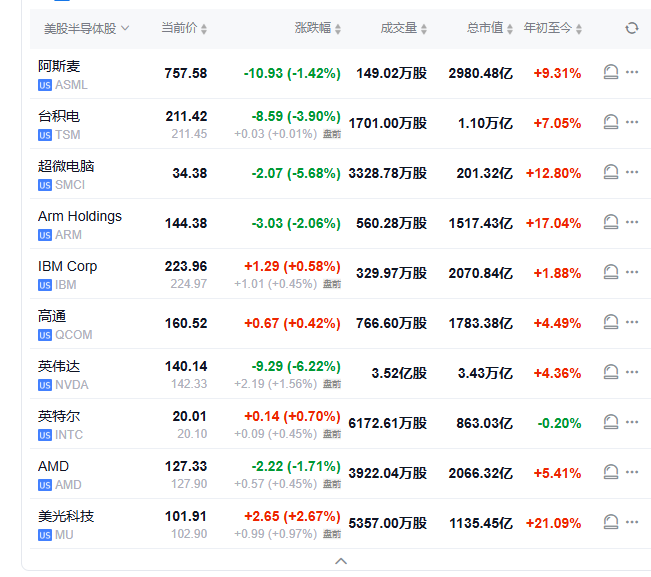Open 超微电脑 stock page
651x577 pixels.
(66, 166)
